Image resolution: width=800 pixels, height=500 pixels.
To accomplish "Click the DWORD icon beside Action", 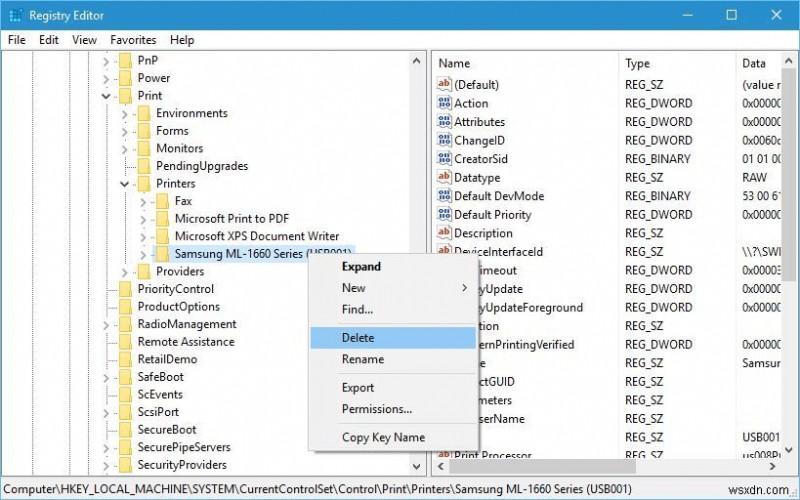I will tap(444, 103).
